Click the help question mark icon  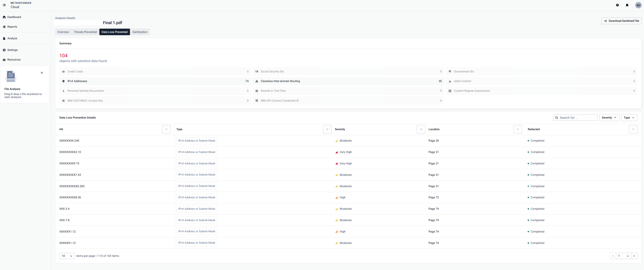coord(617,5)
